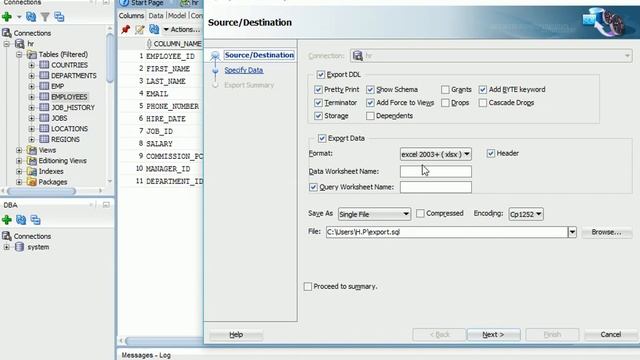Click the Filter funnel icon in Connections panel
This screenshot has width=640, height=360.
(x=45, y=17)
